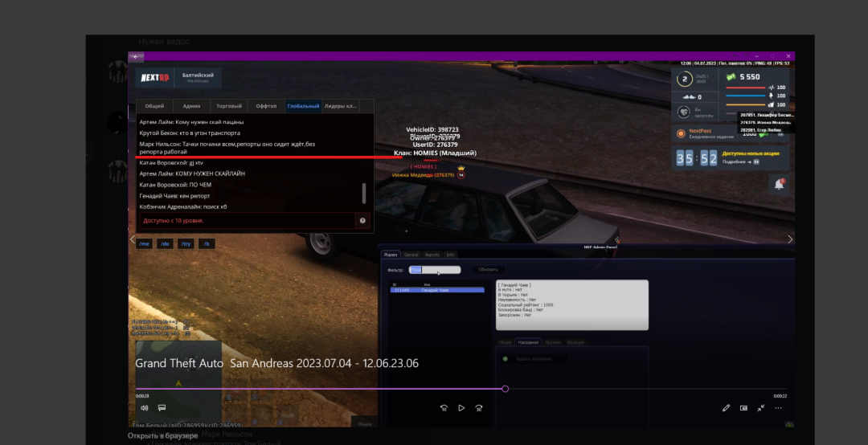
Task: Click the chat message input field
Action: tap(248, 220)
